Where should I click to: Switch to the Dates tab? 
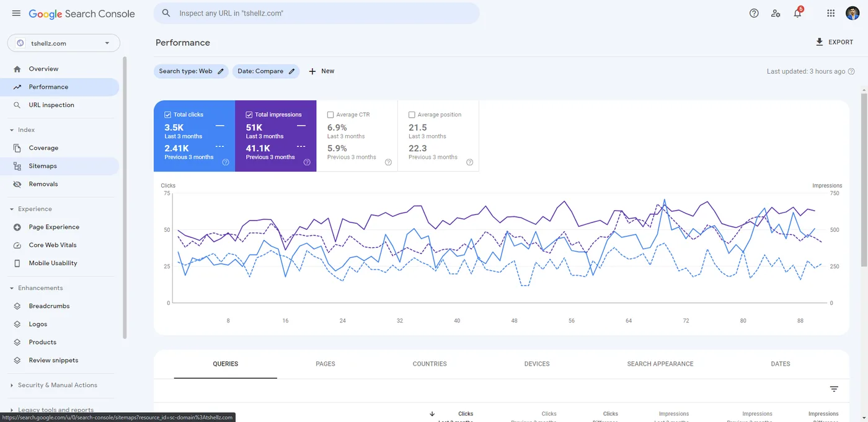781,364
